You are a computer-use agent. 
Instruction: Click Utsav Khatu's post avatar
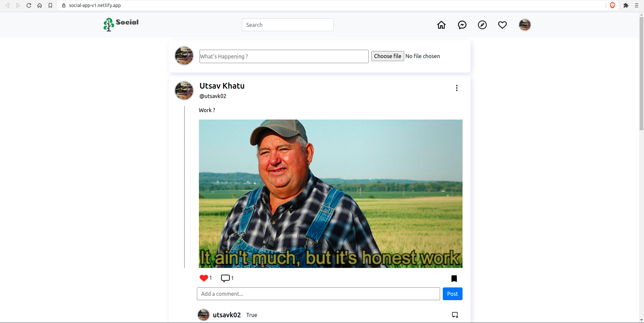[184, 91]
